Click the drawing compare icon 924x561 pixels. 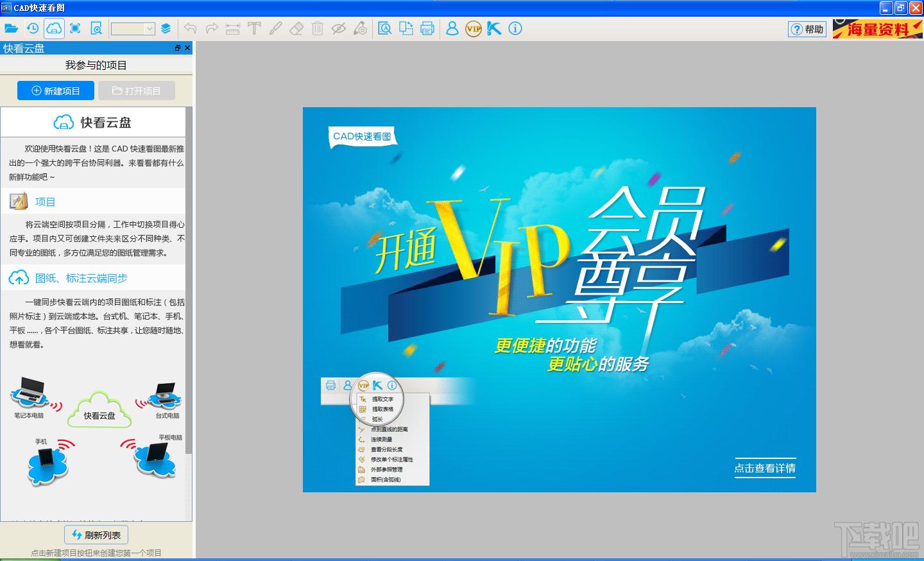(x=406, y=28)
